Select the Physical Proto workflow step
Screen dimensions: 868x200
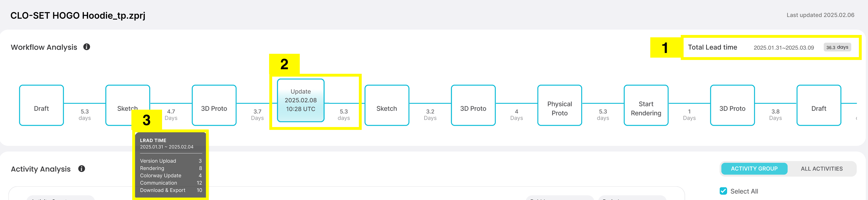[x=559, y=105]
